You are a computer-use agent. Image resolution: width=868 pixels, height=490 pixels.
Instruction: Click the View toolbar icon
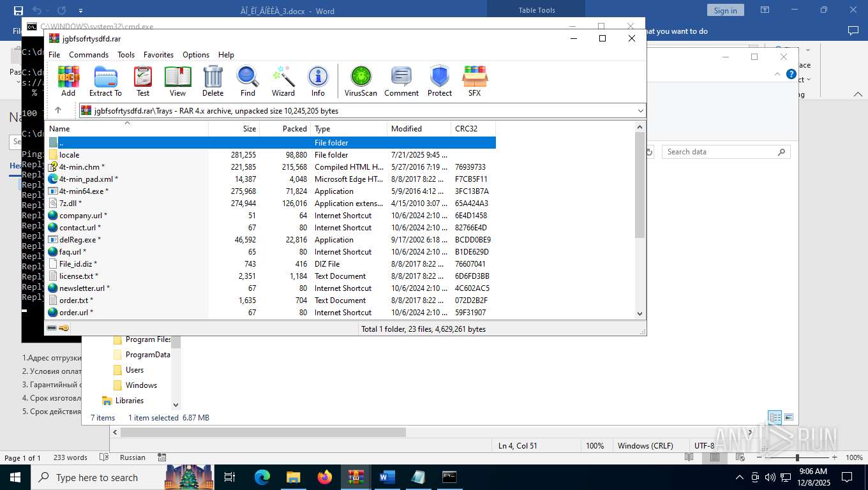click(x=178, y=81)
